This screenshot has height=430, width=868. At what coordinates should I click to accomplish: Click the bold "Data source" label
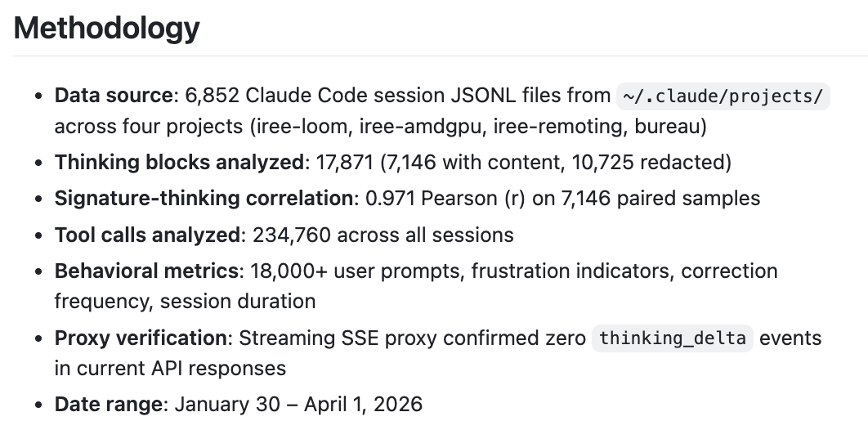click(x=114, y=96)
